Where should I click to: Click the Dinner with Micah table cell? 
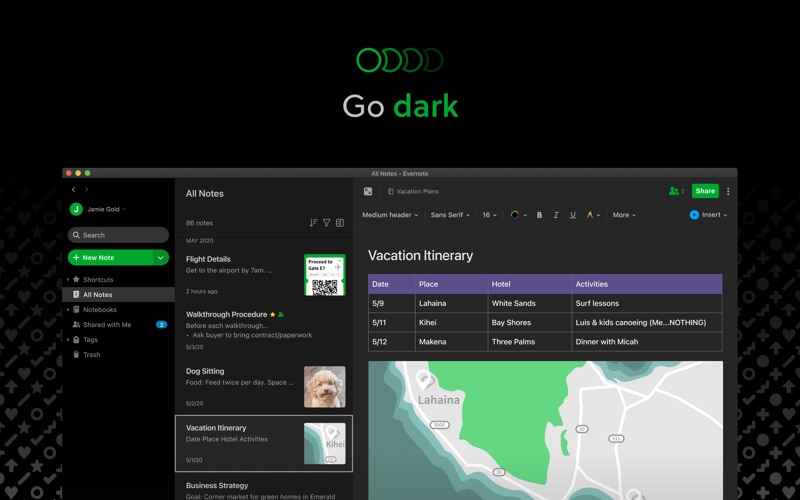tap(647, 342)
